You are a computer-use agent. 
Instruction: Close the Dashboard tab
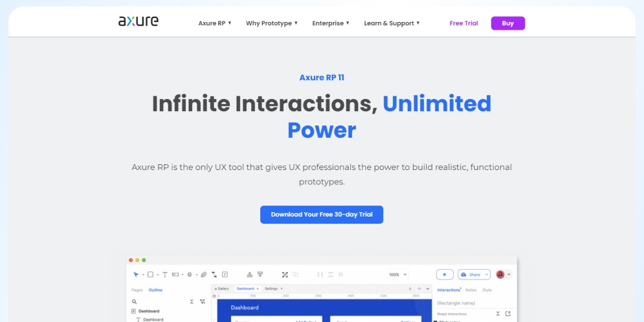[258, 289]
